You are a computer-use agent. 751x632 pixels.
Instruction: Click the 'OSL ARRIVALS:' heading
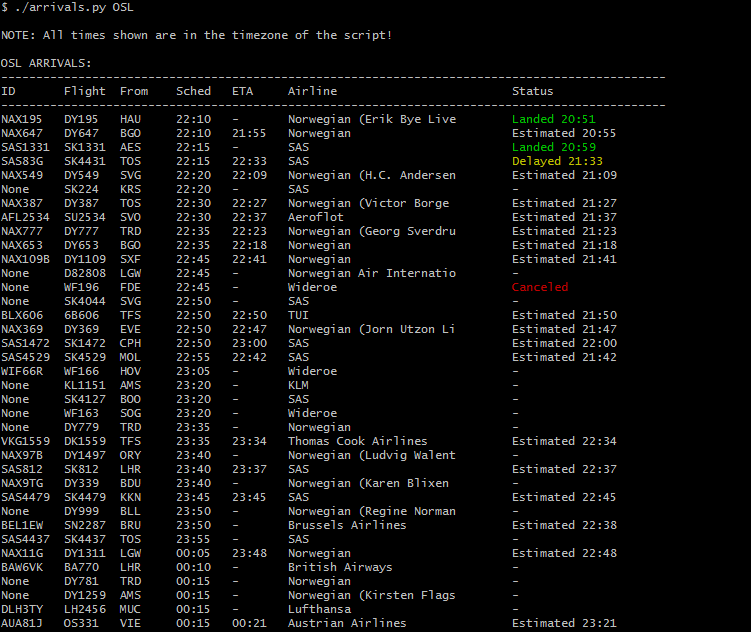(46, 63)
